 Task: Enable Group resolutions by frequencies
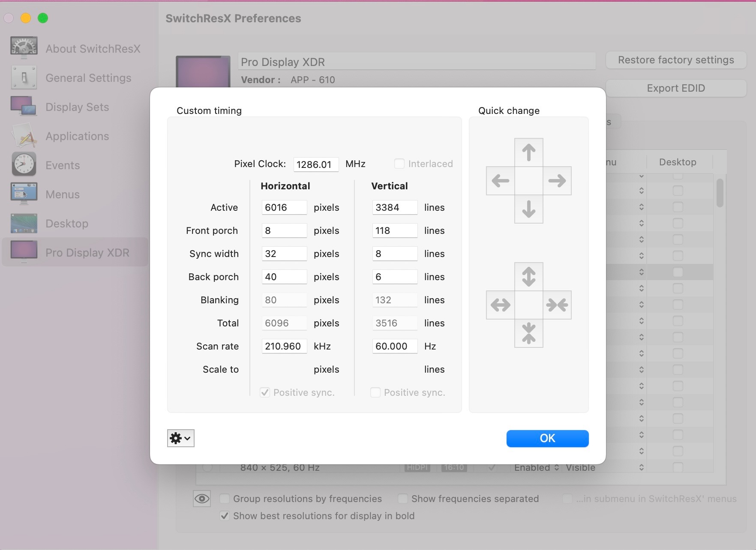tap(224, 499)
